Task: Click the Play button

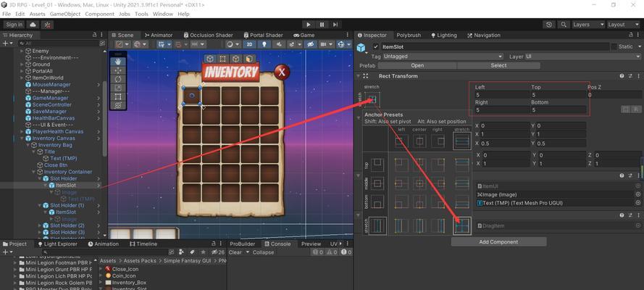Action: click(x=309, y=25)
